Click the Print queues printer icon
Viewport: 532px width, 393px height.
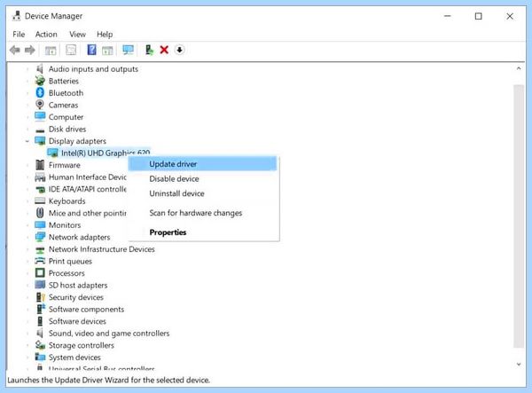(x=40, y=261)
